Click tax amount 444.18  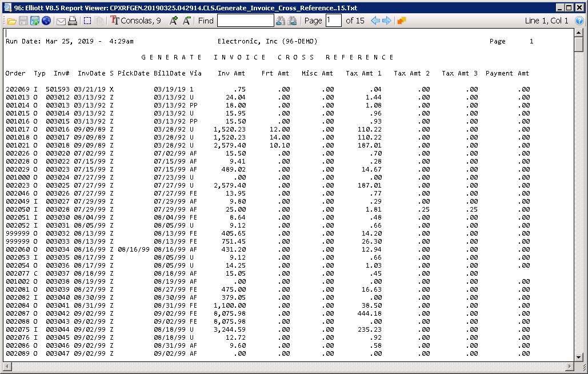point(369,313)
